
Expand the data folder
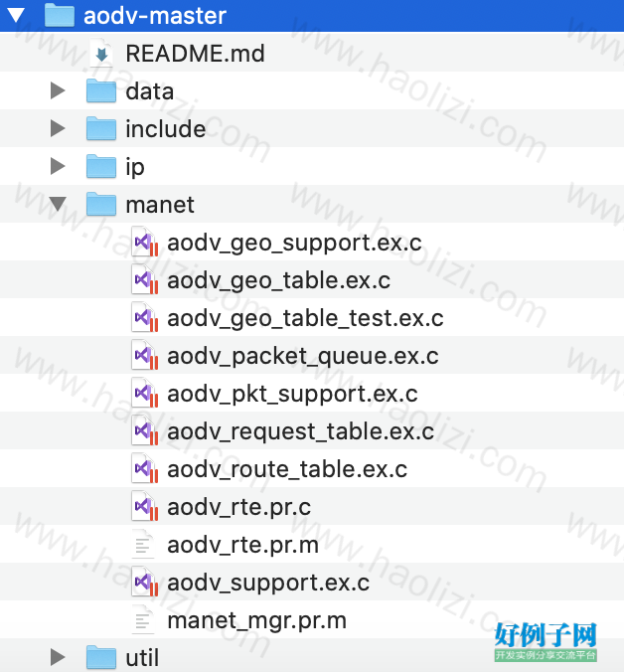tap(58, 90)
